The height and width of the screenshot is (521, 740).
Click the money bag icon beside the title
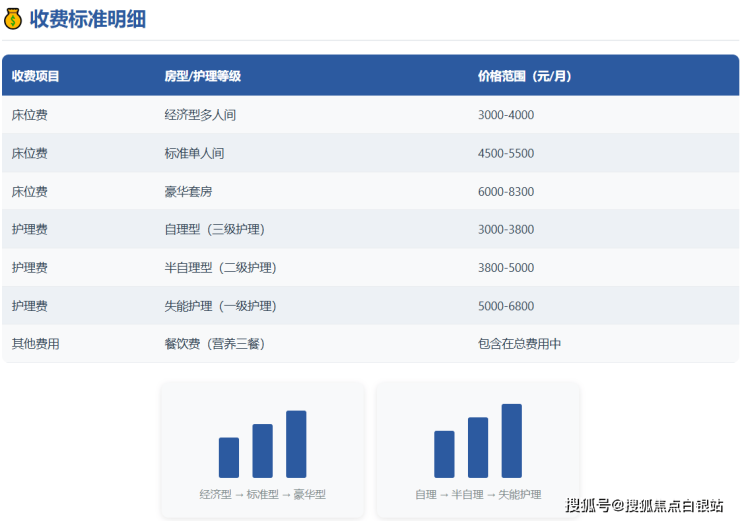tap(13, 19)
